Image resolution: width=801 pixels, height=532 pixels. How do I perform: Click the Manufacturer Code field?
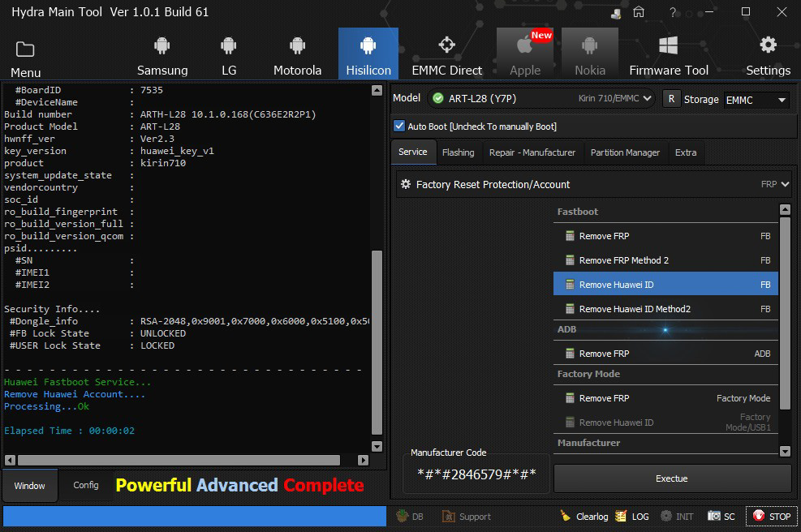[476, 474]
